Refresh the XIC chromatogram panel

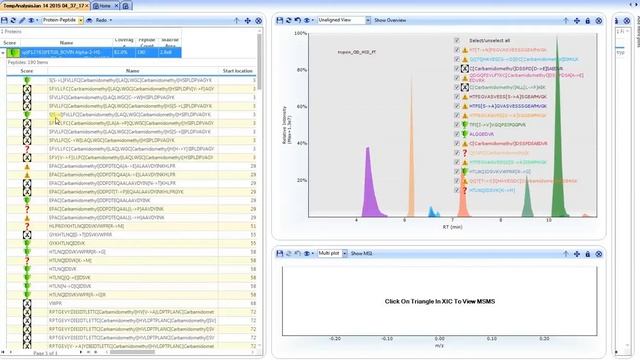(289, 20)
